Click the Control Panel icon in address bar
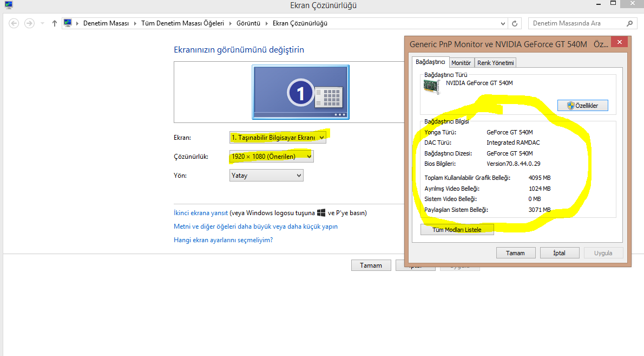This screenshot has height=356, width=644. [68, 23]
